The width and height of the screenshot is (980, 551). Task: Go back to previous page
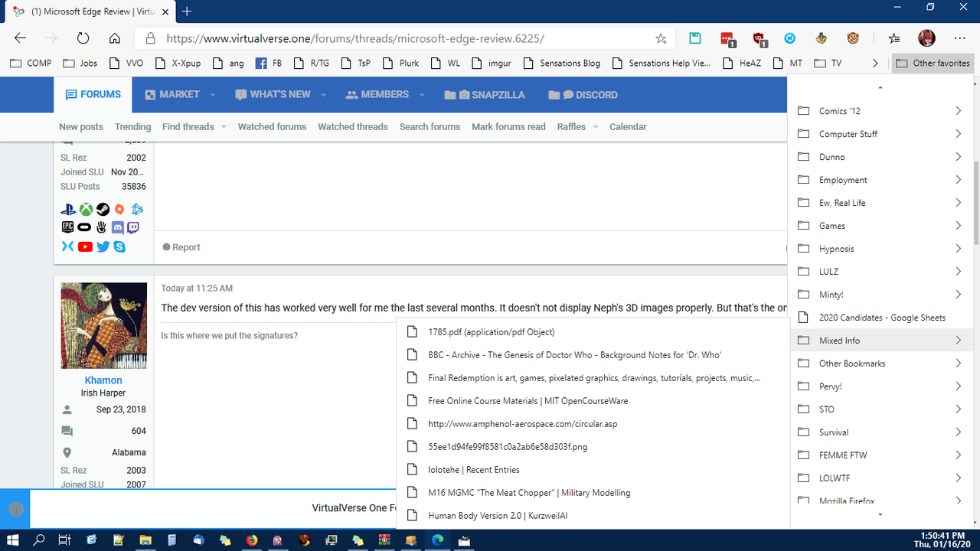click(21, 38)
